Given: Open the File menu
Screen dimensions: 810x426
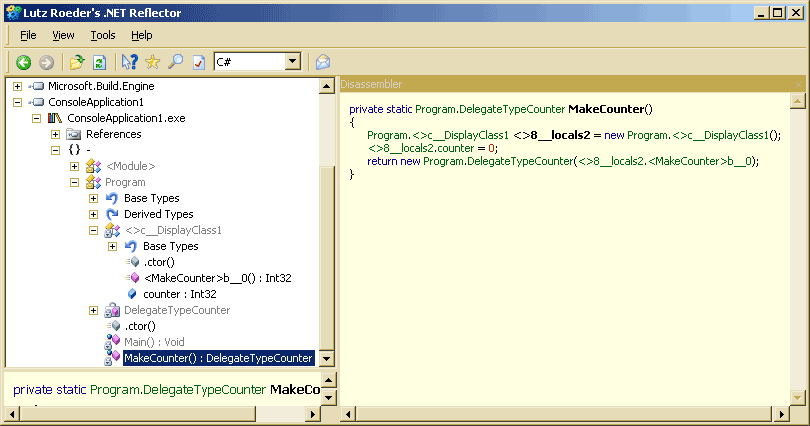Looking at the screenshot, I should click(x=28, y=35).
